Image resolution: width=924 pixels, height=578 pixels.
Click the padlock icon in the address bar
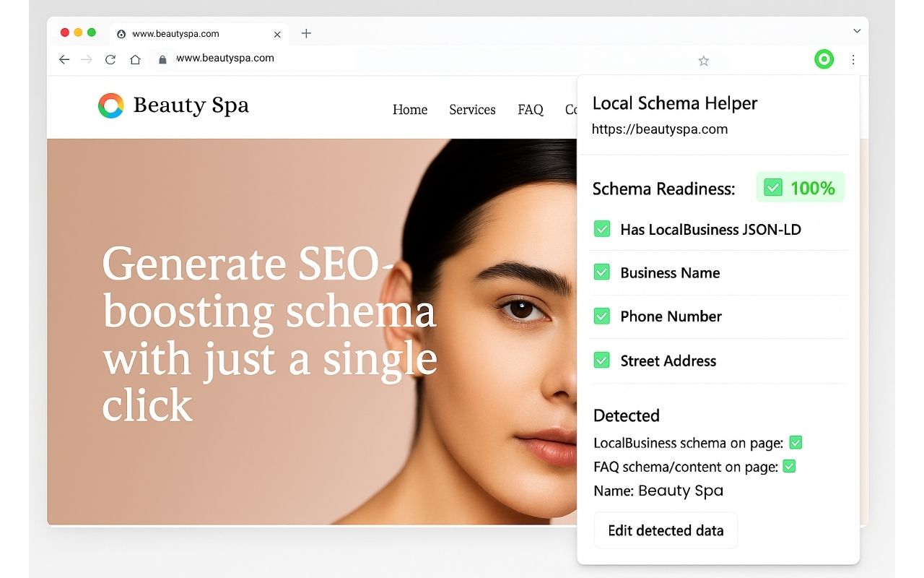point(162,59)
